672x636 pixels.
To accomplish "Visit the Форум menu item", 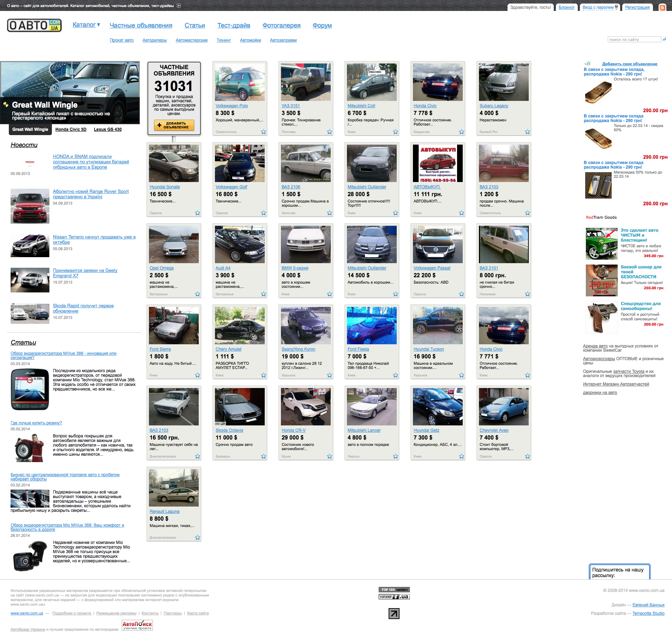I will (322, 25).
